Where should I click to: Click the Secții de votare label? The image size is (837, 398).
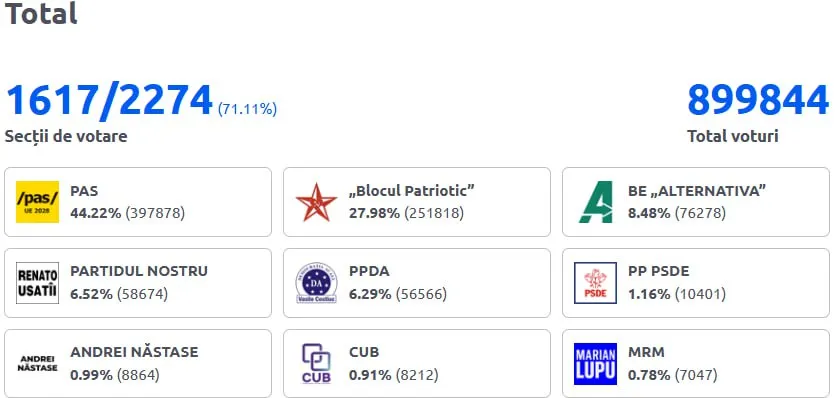click(66, 137)
